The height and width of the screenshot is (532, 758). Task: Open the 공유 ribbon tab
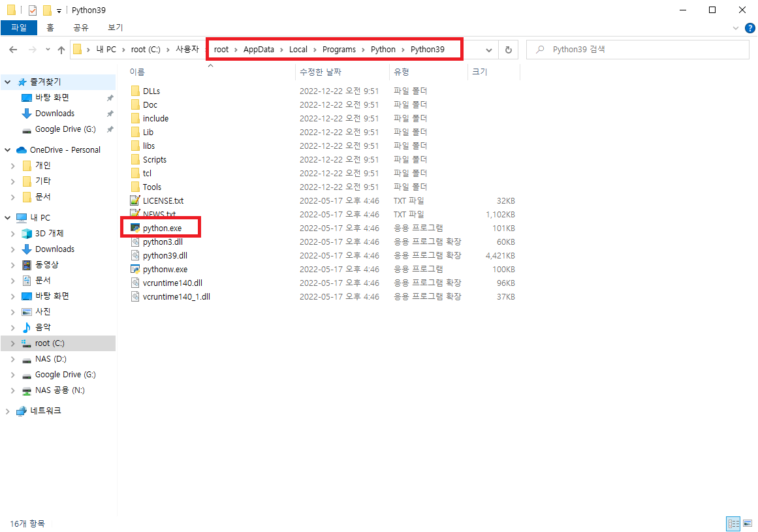pos(81,27)
